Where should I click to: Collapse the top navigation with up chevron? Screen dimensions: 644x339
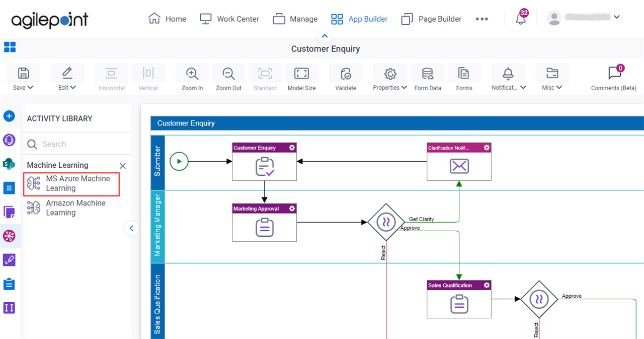325,36
